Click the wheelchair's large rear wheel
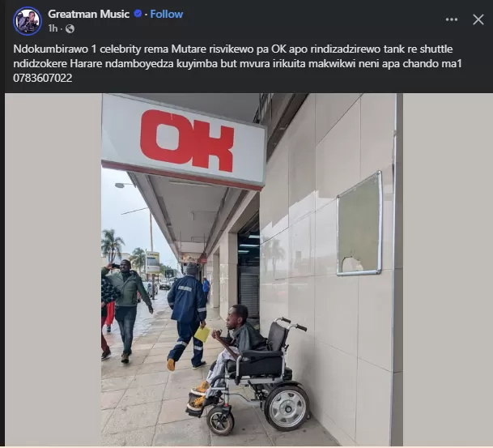The height and width of the screenshot is (448, 493). (287, 407)
